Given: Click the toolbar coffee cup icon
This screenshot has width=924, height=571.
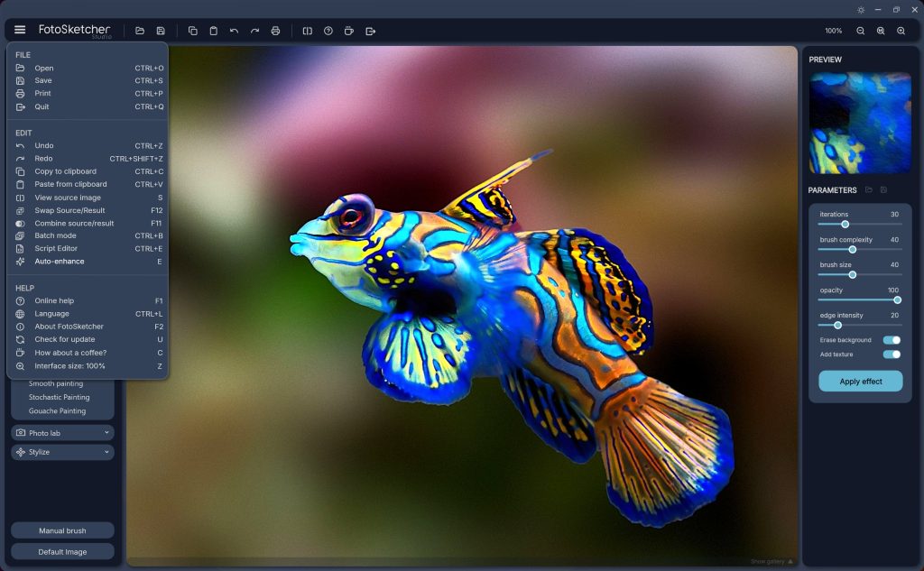Looking at the screenshot, I should click(349, 31).
